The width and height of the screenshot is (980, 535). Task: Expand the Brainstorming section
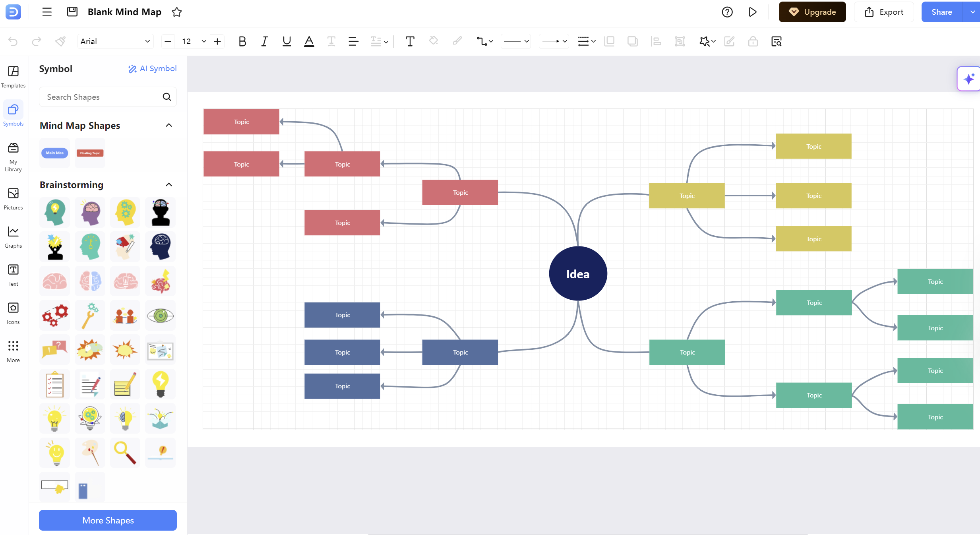(168, 184)
